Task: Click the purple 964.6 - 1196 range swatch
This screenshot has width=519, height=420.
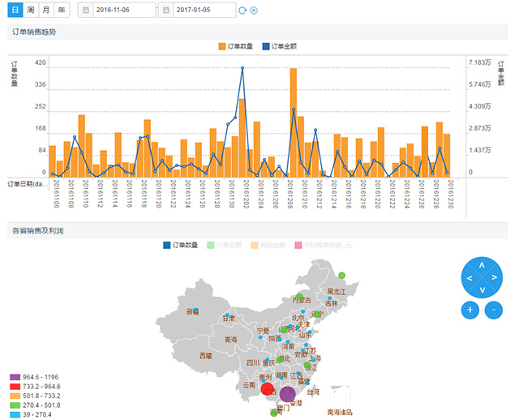Action: (14, 378)
